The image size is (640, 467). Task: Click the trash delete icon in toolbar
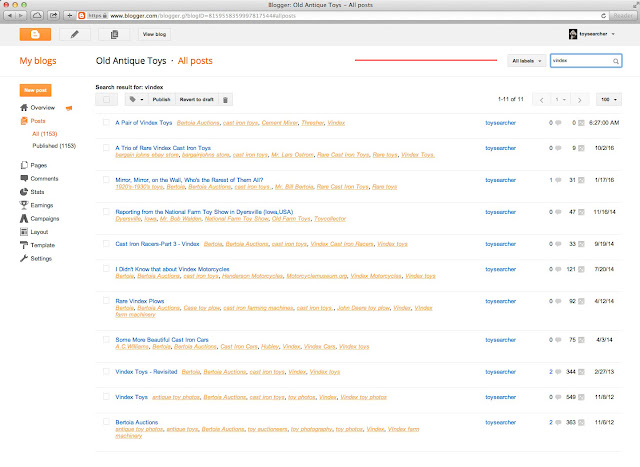click(x=225, y=100)
